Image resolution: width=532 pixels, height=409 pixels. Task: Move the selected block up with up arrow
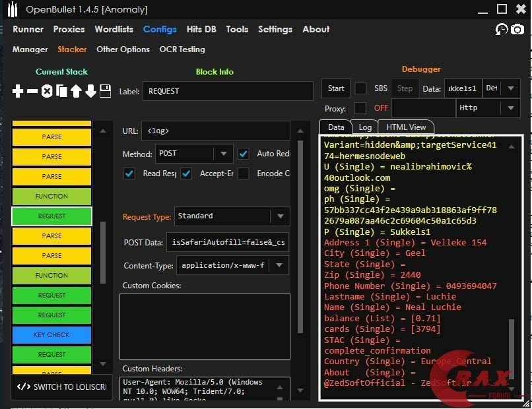coord(76,91)
